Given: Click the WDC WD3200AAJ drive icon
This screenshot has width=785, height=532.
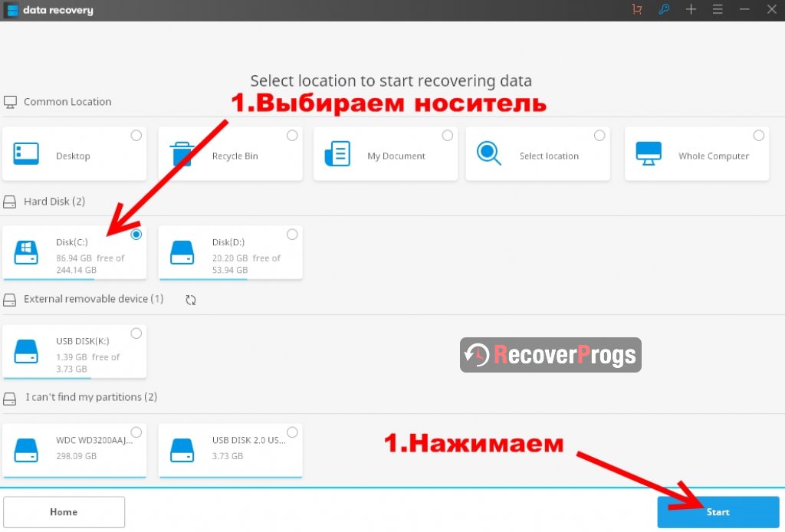Looking at the screenshot, I should coord(26,451).
